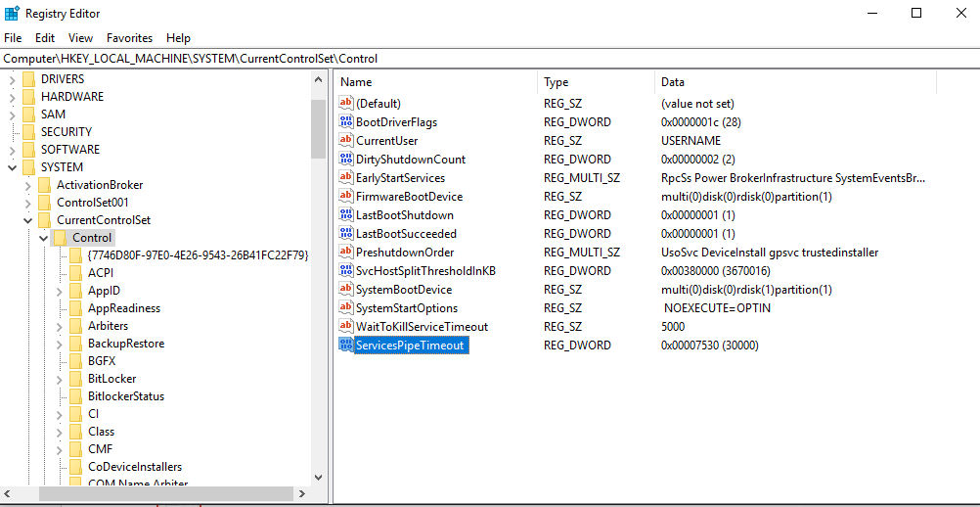Click the SystemStartOptions string icon
The height and width of the screenshot is (507, 980).
coord(345,308)
